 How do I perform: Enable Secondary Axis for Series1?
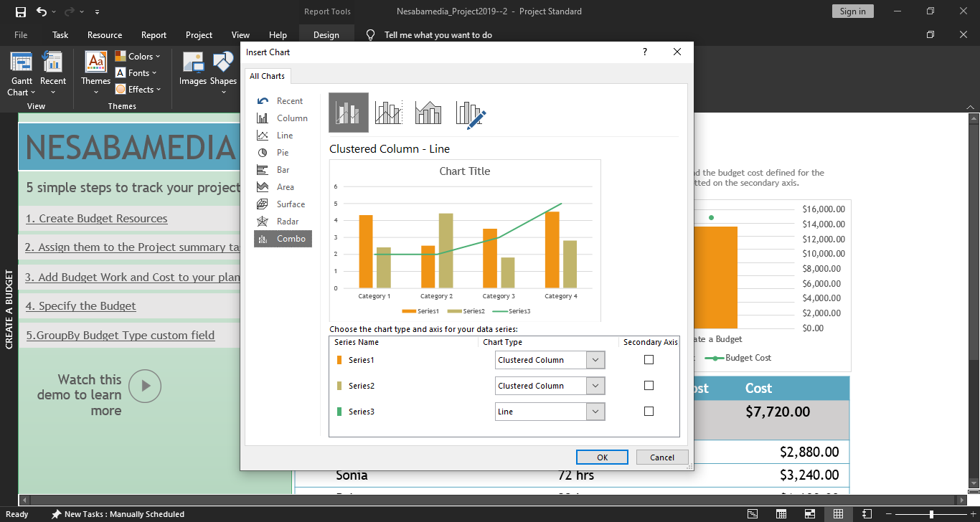click(649, 360)
